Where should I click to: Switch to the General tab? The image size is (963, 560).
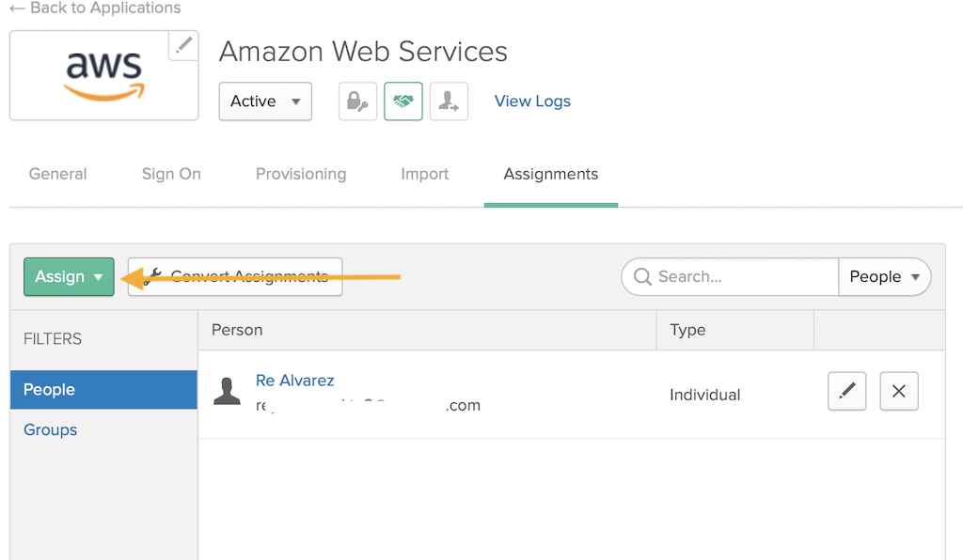tap(57, 174)
